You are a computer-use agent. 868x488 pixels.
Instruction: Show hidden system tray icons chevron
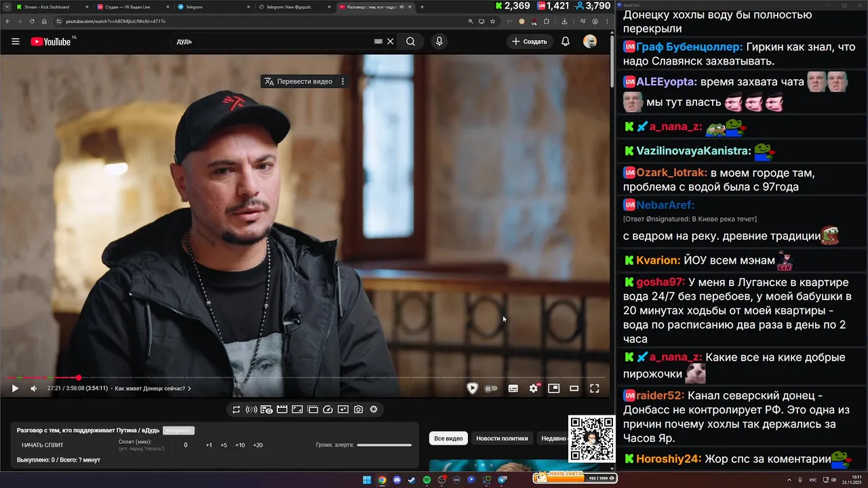[789, 480]
